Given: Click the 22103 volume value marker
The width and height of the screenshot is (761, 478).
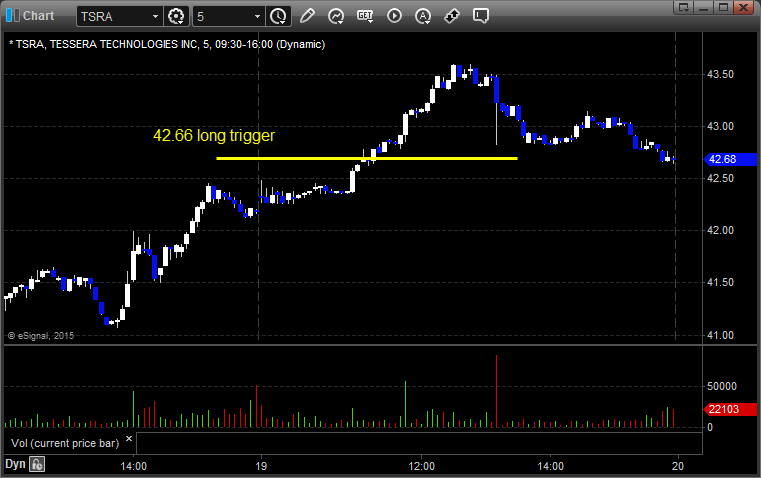Looking at the screenshot, I should point(730,409).
